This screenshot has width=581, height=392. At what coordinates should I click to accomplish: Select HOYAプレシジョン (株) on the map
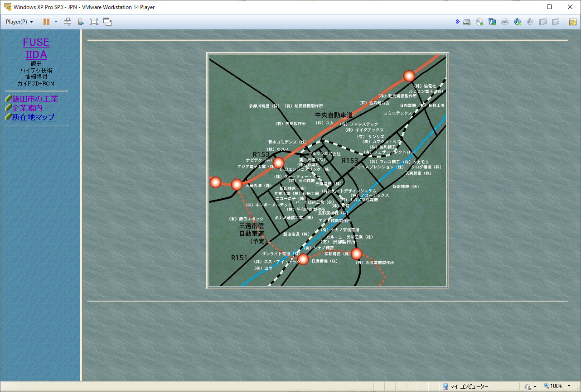(378, 167)
